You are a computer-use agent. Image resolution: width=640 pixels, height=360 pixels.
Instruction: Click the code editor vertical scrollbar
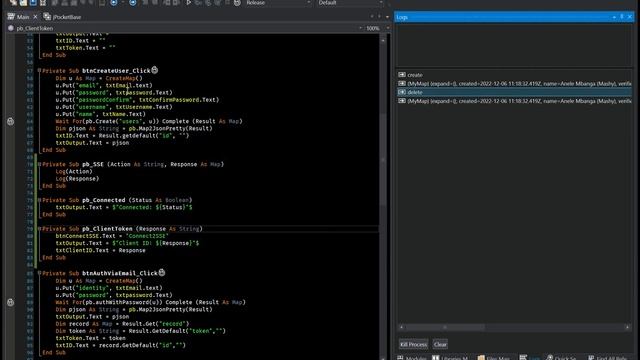click(383, 159)
